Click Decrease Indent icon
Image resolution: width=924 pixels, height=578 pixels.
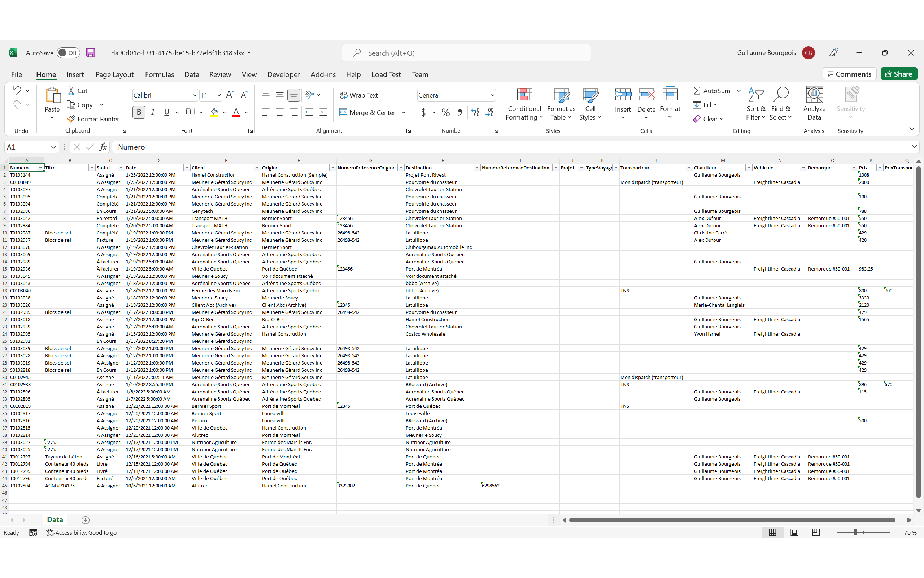pos(309,112)
